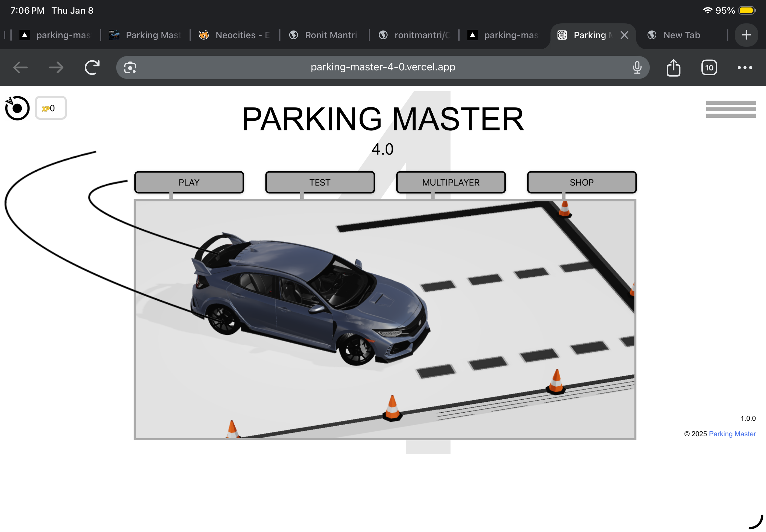Open the hamburger menu icon
Image resolution: width=766 pixels, height=532 pixels.
(x=730, y=109)
